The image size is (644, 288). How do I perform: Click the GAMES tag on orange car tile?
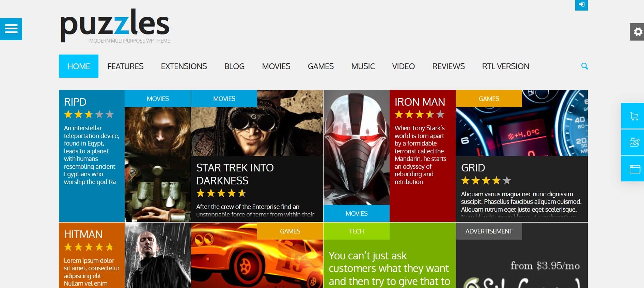click(x=290, y=231)
